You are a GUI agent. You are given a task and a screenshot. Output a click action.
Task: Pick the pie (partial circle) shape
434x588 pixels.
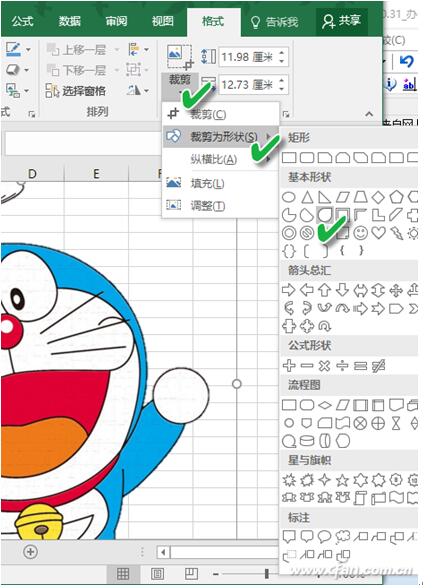click(x=288, y=215)
